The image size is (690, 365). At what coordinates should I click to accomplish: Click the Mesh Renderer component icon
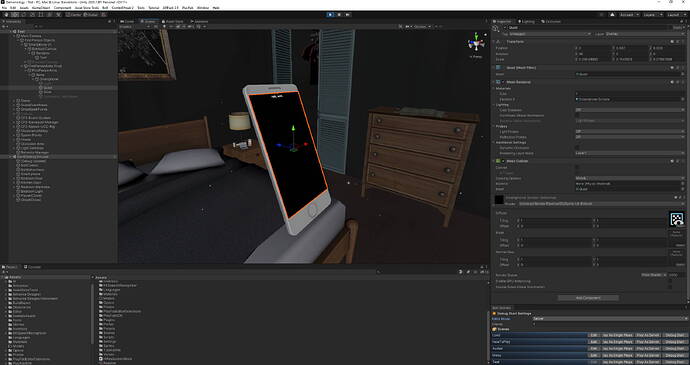point(498,82)
